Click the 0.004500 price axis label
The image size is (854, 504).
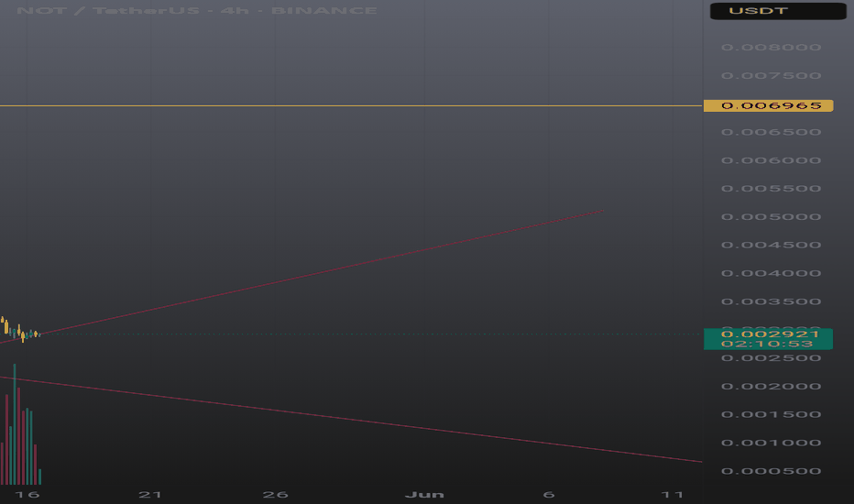tap(772, 246)
